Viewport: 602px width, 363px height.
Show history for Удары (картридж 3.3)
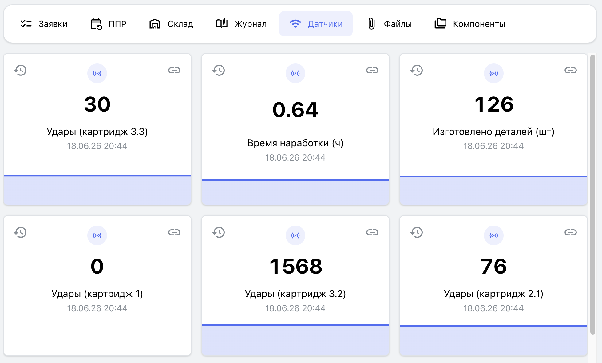(20, 70)
